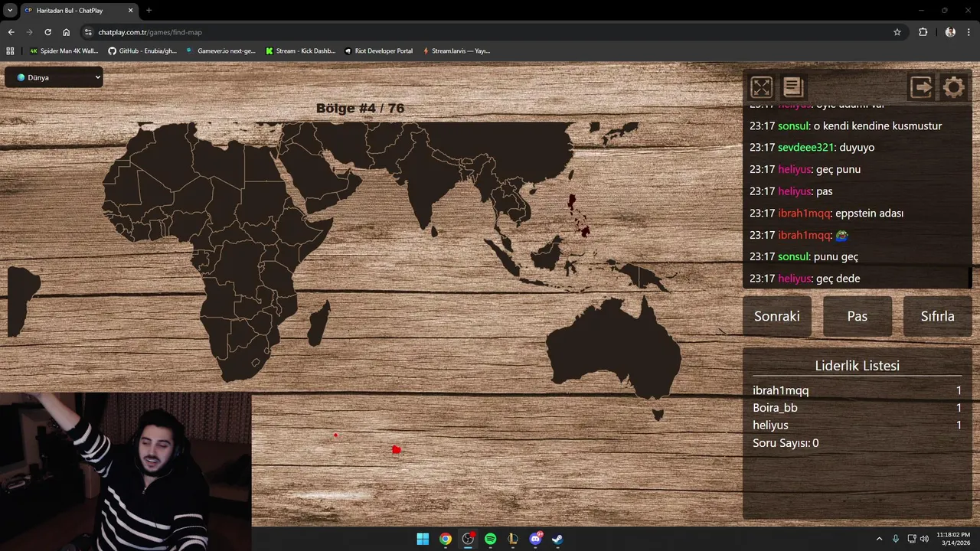Open network status tray icon
The image size is (980, 551).
[912, 539]
